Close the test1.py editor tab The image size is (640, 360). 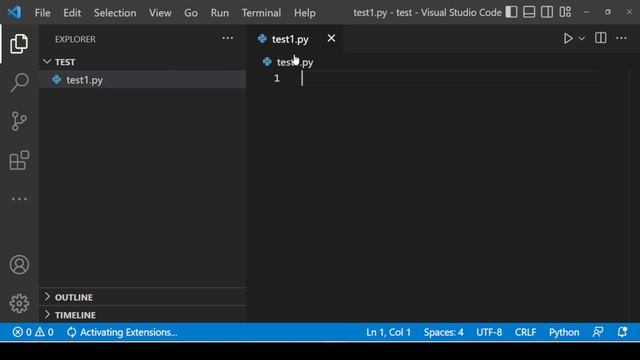tap(331, 38)
